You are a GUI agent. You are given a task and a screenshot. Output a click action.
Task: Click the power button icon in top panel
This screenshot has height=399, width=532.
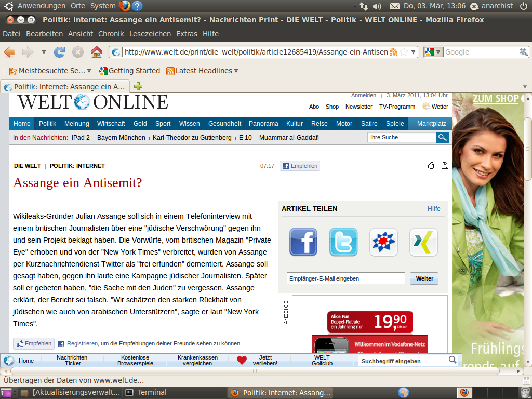[x=524, y=6]
